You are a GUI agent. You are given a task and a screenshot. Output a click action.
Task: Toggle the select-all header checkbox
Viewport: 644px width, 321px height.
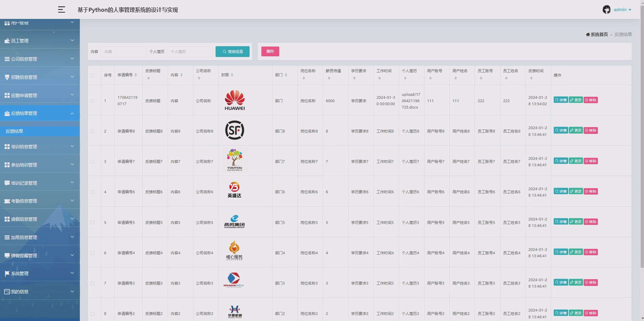click(93, 75)
